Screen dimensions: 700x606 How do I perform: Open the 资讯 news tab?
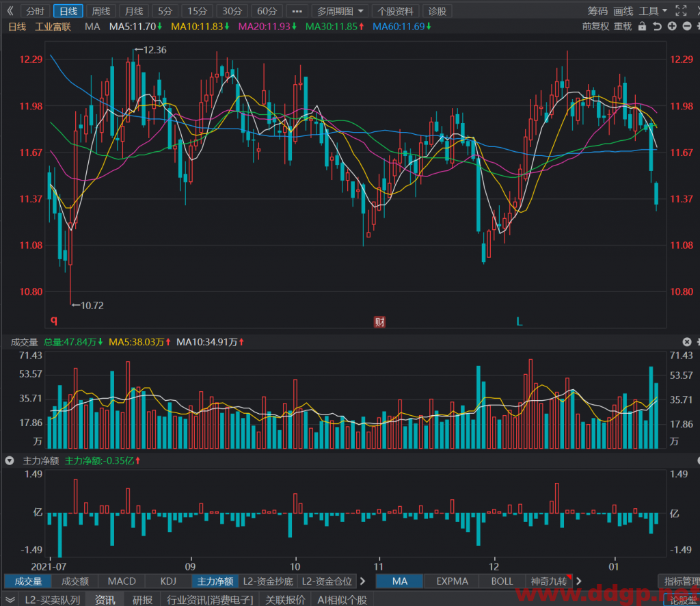(x=105, y=600)
